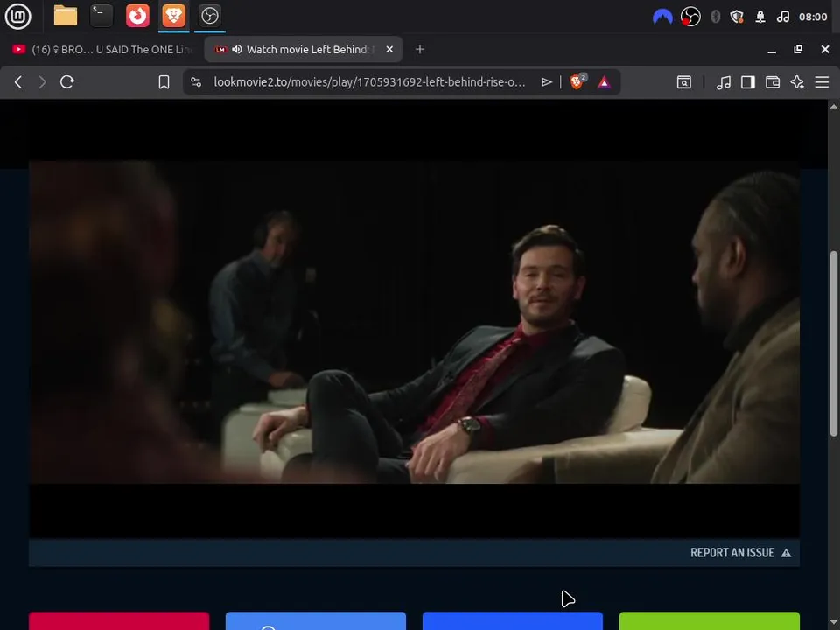Go back to the previous page
The image size is (840, 630).
point(18,82)
